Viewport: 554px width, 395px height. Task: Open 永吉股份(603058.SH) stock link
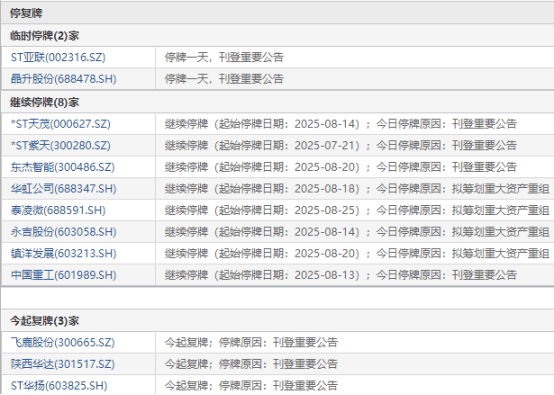[64, 232]
